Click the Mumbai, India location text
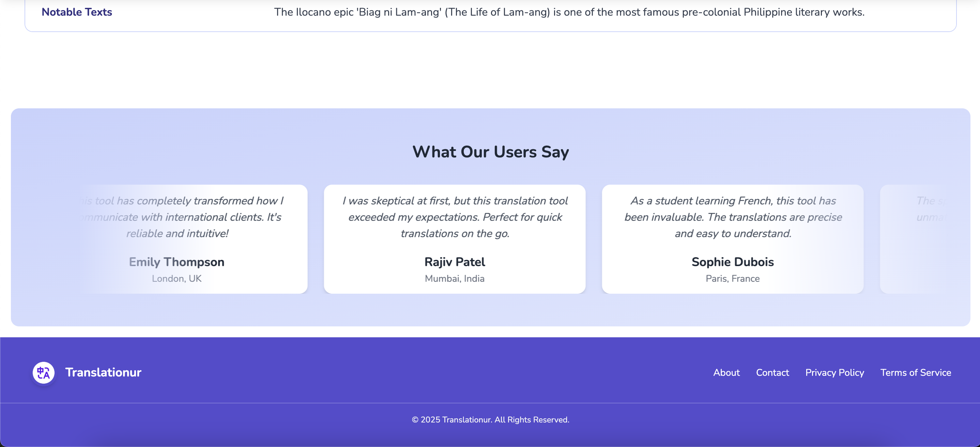 (x=455, y=278)
